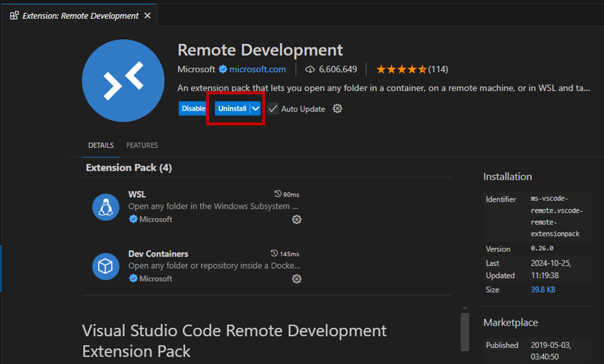Click the Installation section heading
Image resolution: width=604 pixels, height=364 pixels.
pyautogui.click(x=507, y=176)
